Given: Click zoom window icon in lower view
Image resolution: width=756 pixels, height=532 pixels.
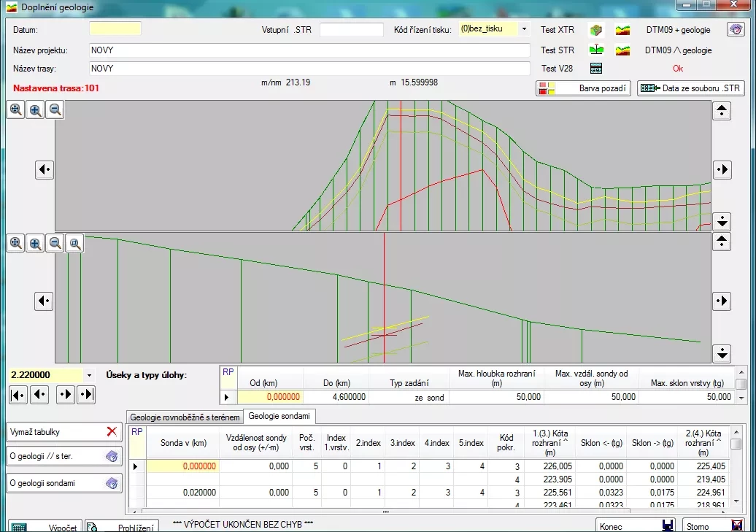Looking at the screenshot, I should [74, 244].
